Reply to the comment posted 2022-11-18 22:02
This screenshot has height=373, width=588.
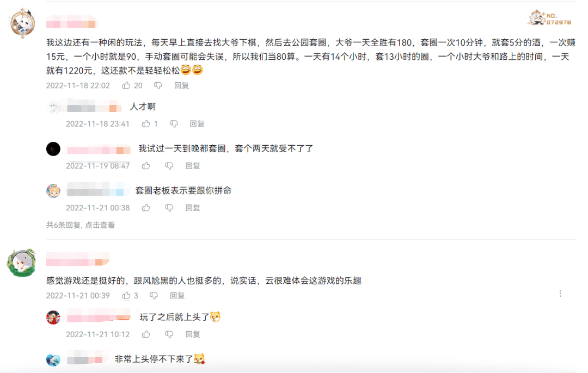[181, 85]
